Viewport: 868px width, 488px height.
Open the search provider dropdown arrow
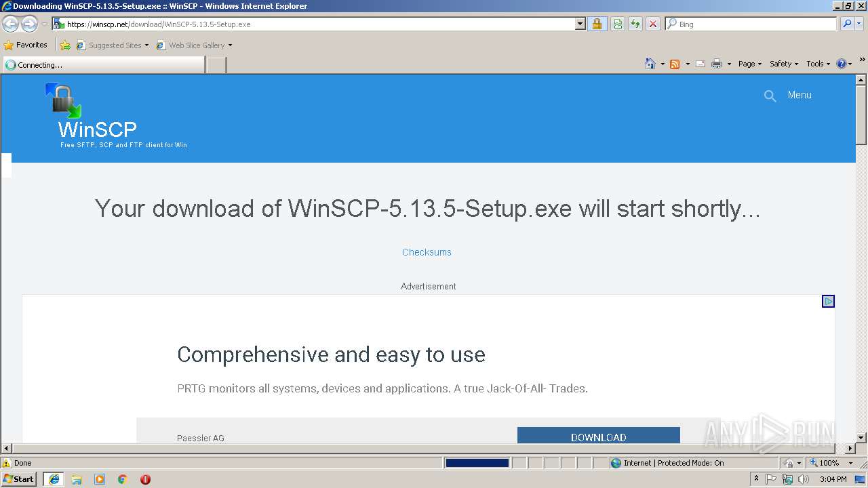[x=859, y=24]
